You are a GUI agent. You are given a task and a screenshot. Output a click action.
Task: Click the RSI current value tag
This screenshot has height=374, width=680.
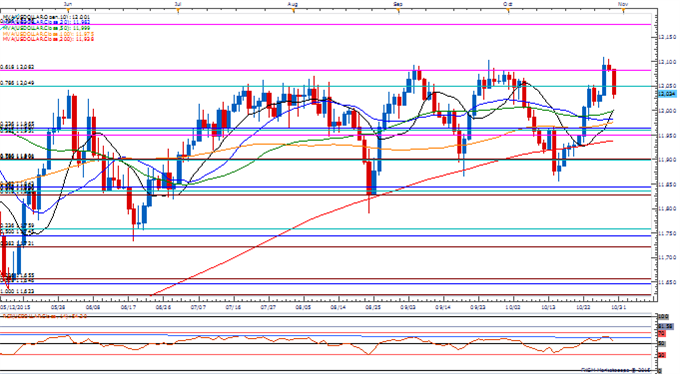pyautogui.click(x=666, y=326)
